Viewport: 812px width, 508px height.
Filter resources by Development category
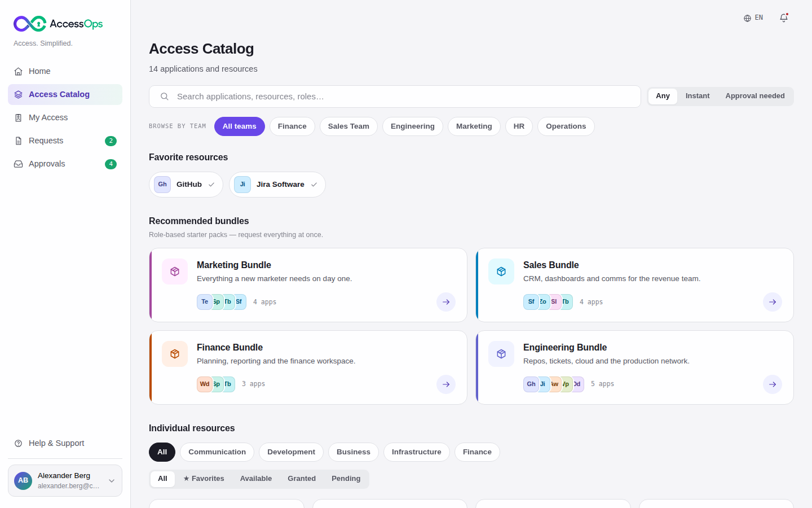tap(291, 452)
